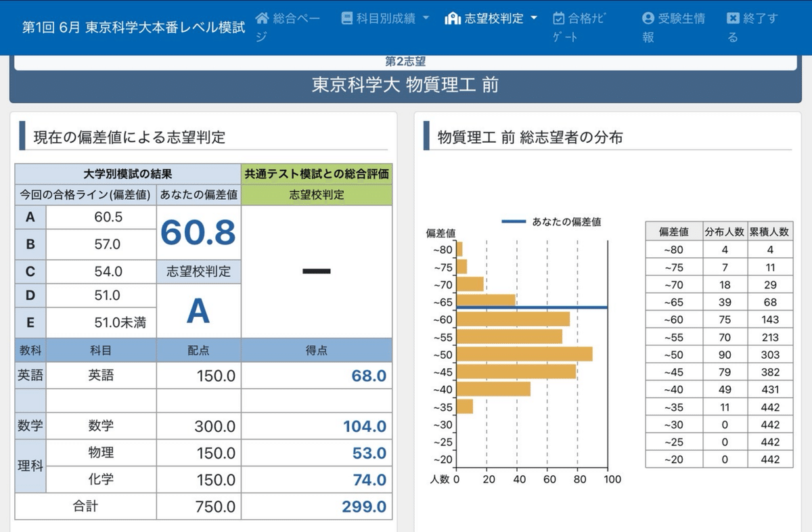Click the heading 東京科学大 物質理工 前
Image resolution: width=812 pixels, height=532 pixels.
click(x=405, y=85)
